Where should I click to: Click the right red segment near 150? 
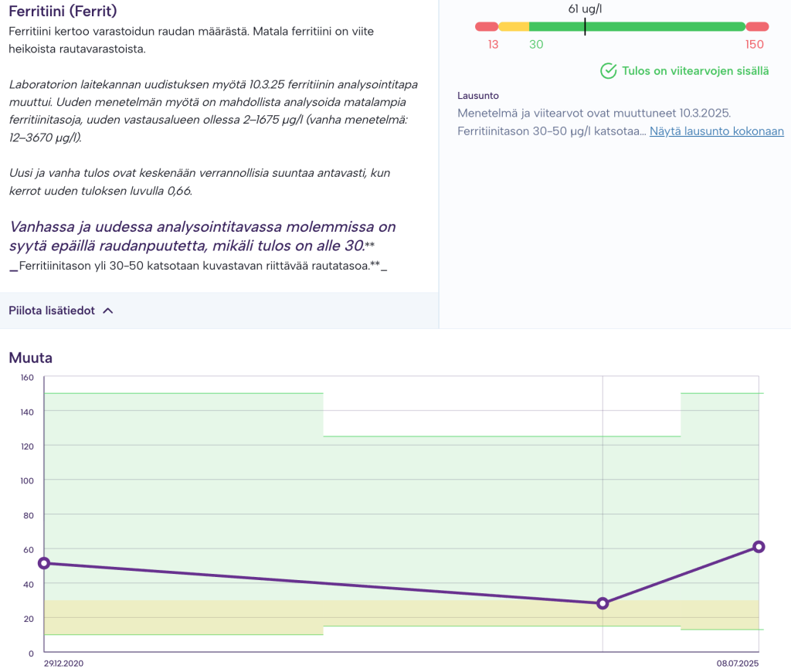point(757,27)
